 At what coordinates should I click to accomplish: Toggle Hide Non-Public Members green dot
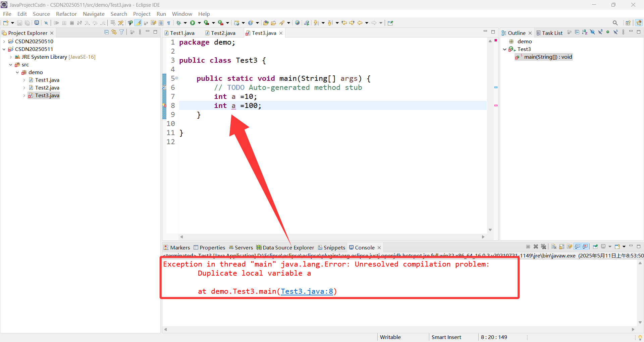pyautogui.click(x=608, y=32)
